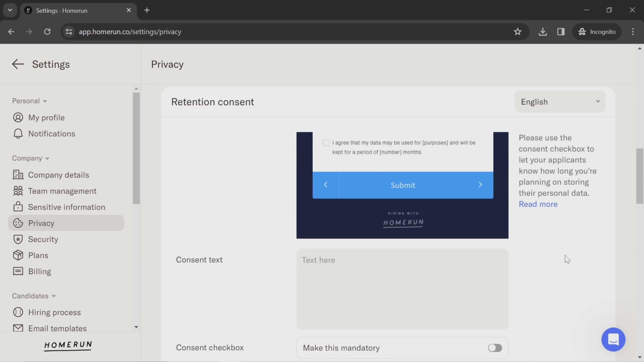Click the Privacy cookie icon
The width and height of the screenshot is (644, 362).
18,223
